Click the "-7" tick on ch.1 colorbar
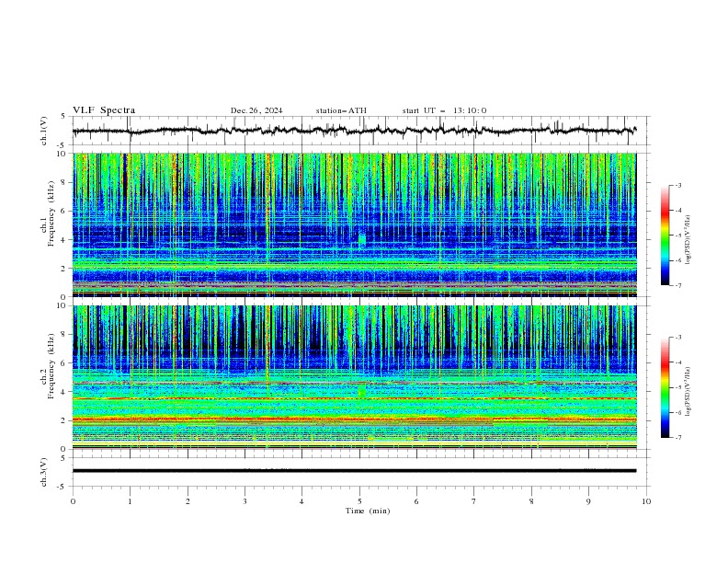 [x=678, y=285]
